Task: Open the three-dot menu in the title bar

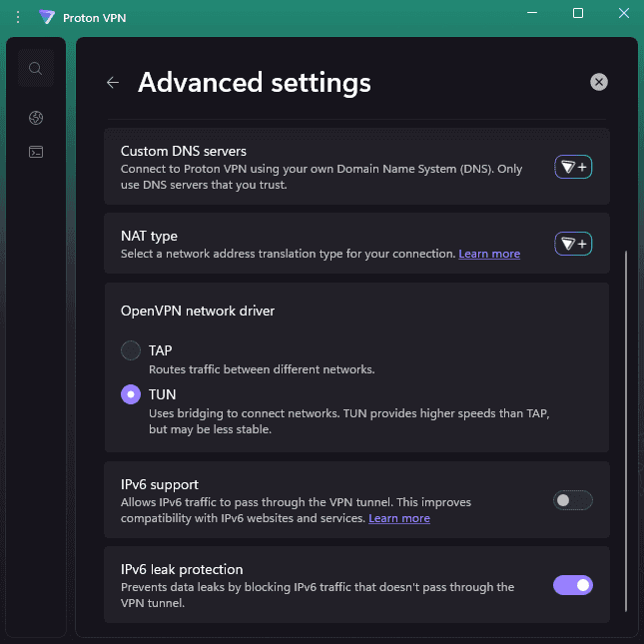Action: pos(17,17)
